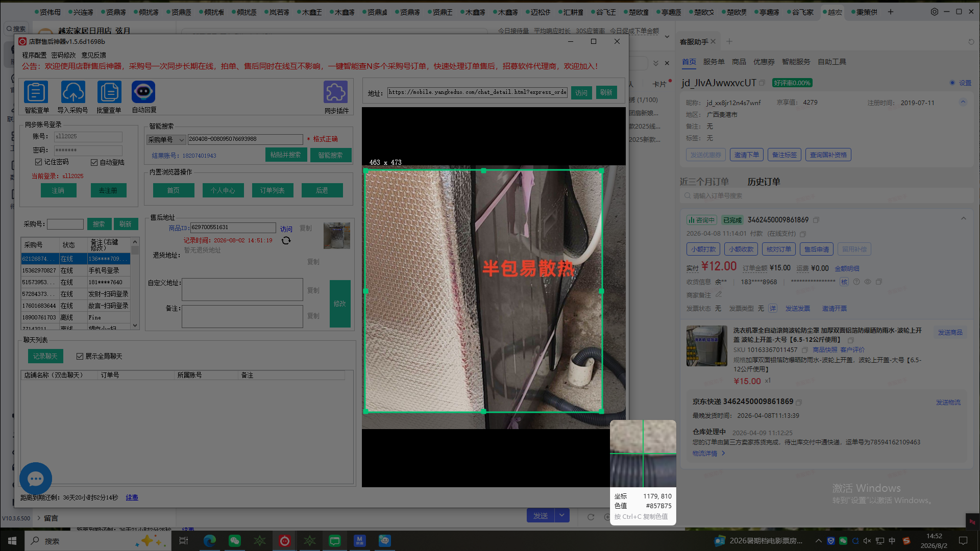This screenshot has width=980, height=551.
Task: Open Task View on the taskbar
Action: [x=184, y=541]
